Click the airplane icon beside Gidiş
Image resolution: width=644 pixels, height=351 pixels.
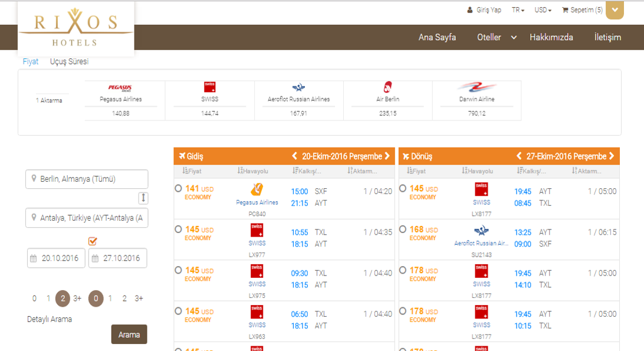pos(182,156)
